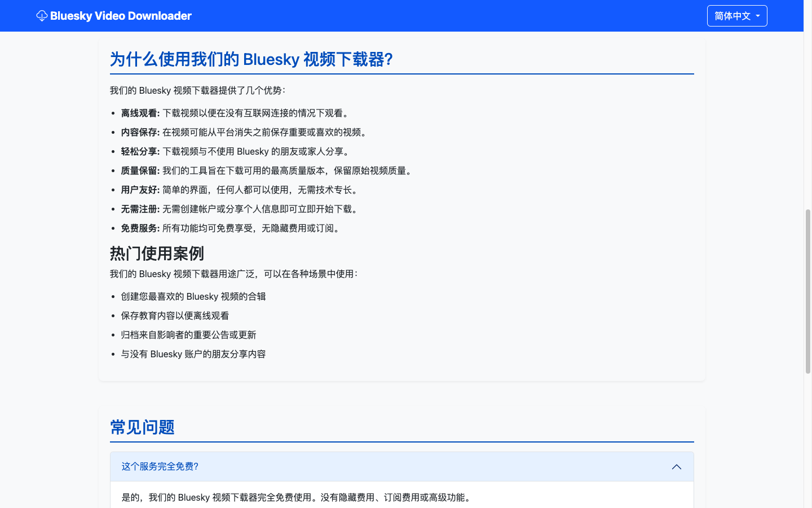The width and height of the screenshot is (812, 508).
Task: Click the cloud download logo icon
Action: 42,16
